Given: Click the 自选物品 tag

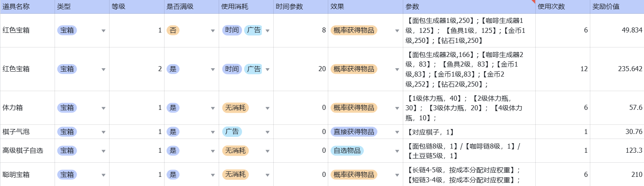Looking at the screenshot, I should pyautogui.click(x=347, y=151).
